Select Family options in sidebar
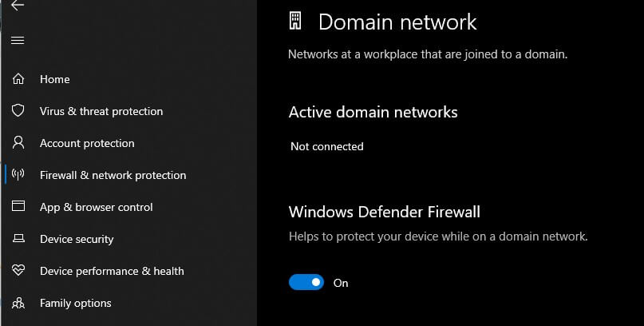644x326 pixels. (x=76, y=303)
